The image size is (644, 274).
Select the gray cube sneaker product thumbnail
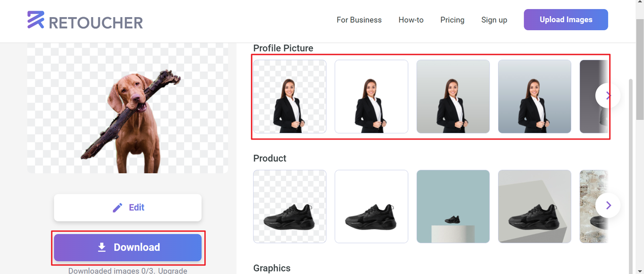[x=534, y=207]
